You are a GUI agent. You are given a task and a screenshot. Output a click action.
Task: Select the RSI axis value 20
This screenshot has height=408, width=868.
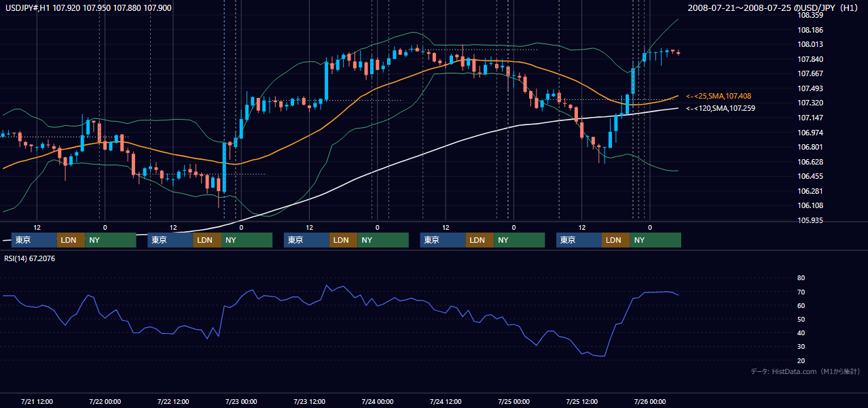[801, 360]
